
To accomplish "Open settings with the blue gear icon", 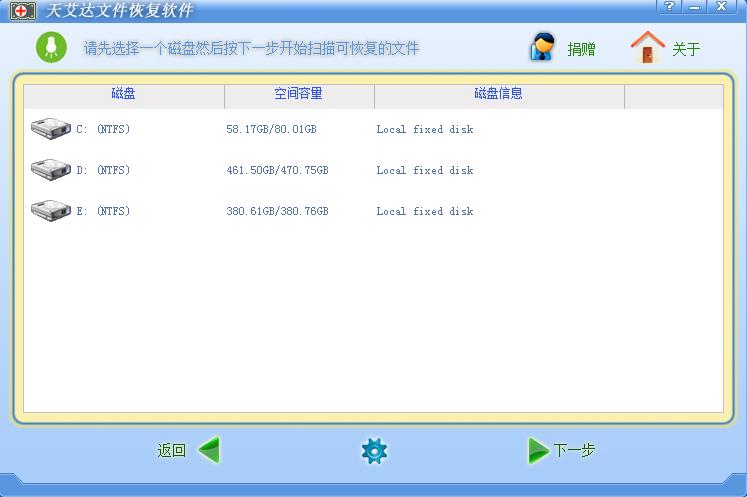I will 374,450.
